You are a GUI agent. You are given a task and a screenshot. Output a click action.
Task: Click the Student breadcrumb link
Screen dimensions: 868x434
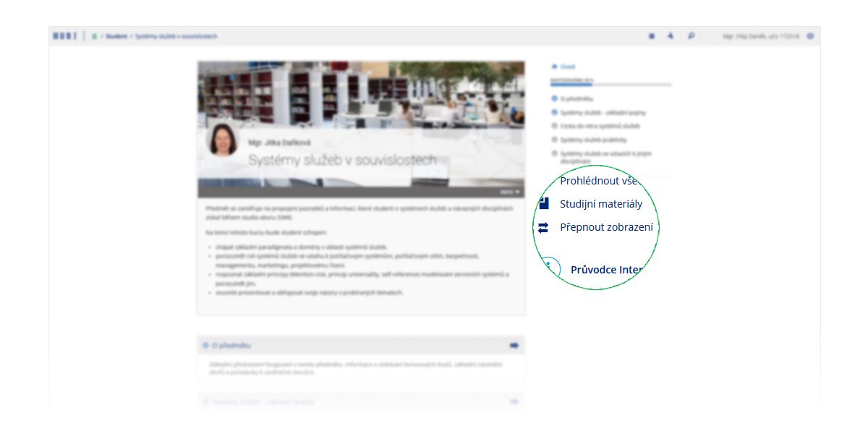pyautogui.click(x=116, y=36)
